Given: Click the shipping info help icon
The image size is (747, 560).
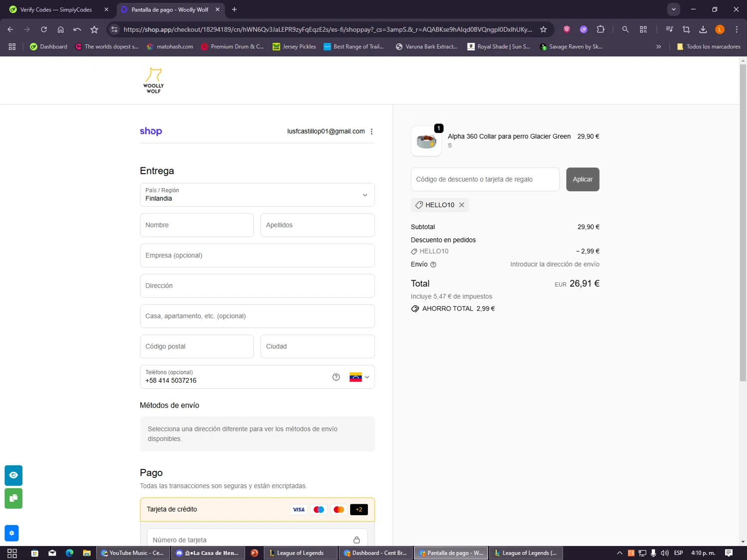Looking at the screenshot, I should (433, 265).
